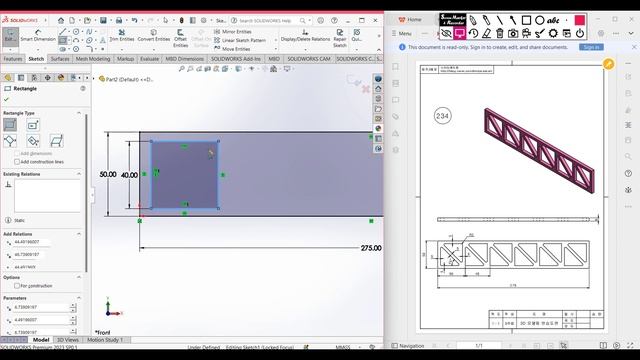Collapse the Add Relations section
Viewport: 640px width, 360px height.
tap(79, 234)
